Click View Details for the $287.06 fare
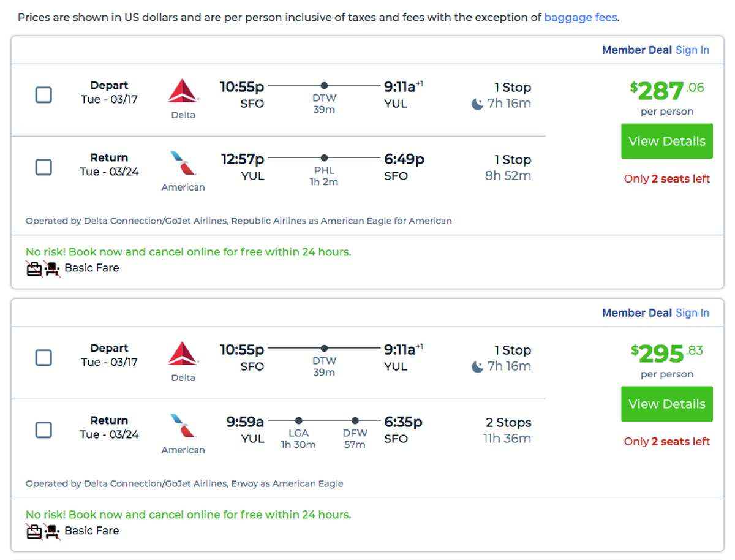Viewport: 735px width, 560px height. tap(666, 141)
